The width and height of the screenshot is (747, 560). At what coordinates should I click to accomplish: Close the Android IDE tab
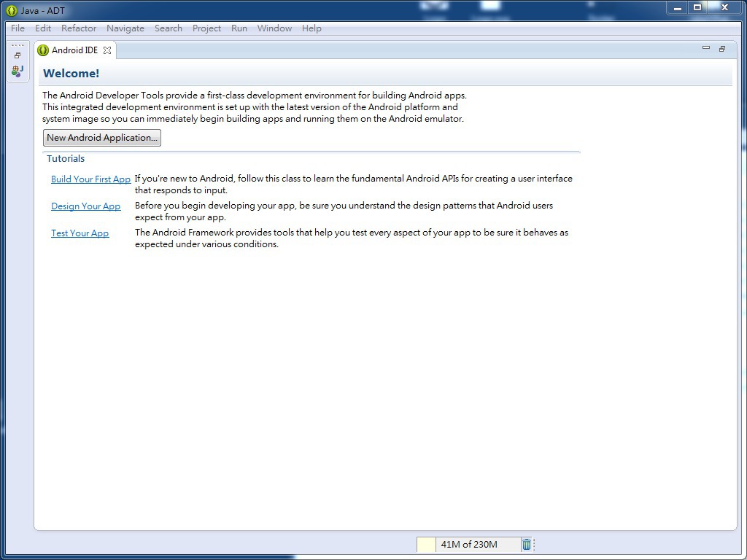click(x=107, y=50)
